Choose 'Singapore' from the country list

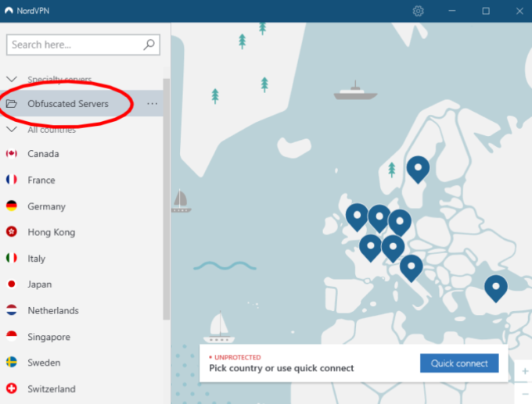point(49,337)
